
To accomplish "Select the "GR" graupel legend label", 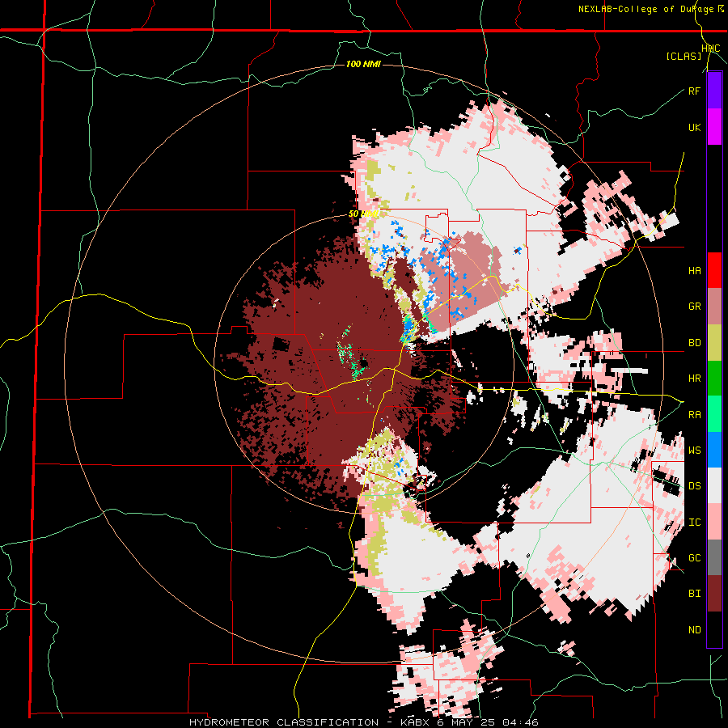I will (x=695, y=307).
